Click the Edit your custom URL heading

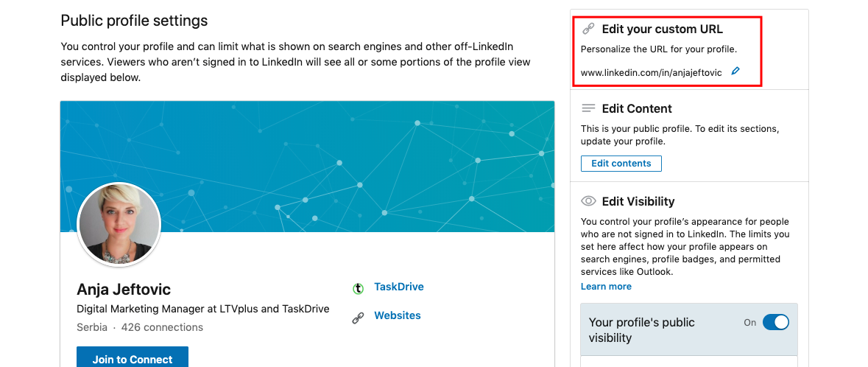[x=662, y=29]
